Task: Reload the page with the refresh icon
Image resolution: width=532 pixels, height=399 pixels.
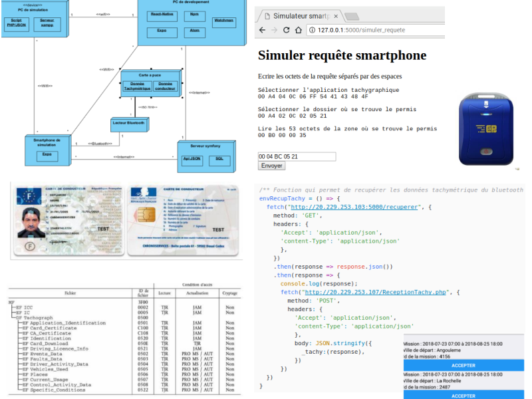Action: [x=287, y=30]
